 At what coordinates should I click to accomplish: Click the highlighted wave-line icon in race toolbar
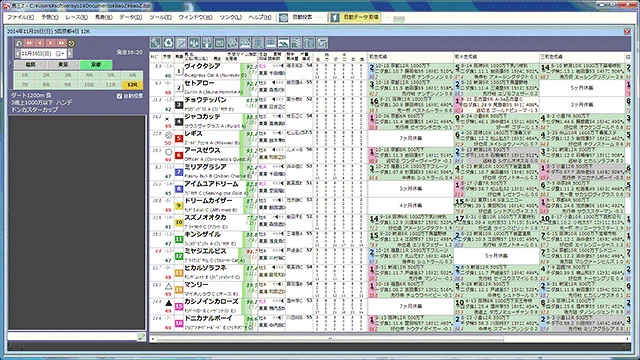[283, 43]
